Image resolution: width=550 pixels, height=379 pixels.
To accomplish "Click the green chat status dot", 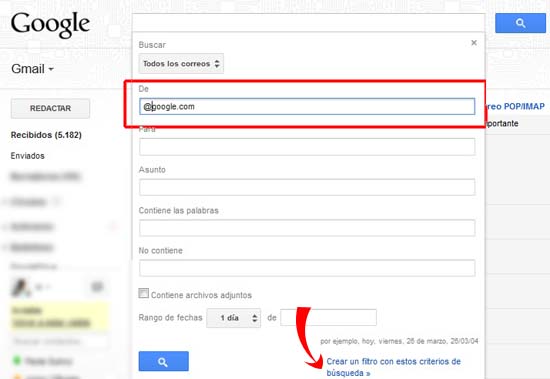I will (16, 360).
